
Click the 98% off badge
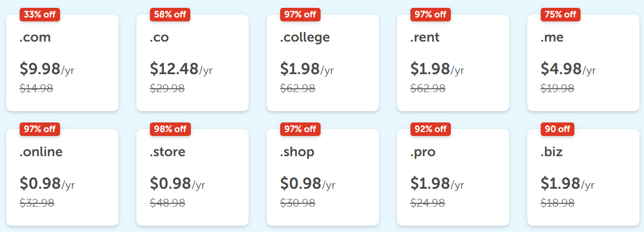[170, 129]
